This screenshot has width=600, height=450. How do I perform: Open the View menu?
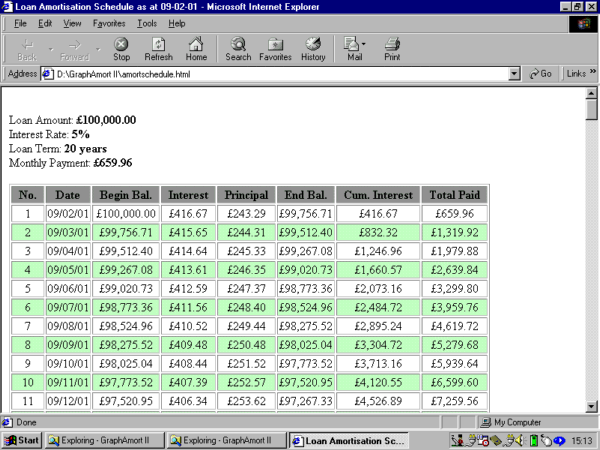pyautogui.click(x=72, y=22)
